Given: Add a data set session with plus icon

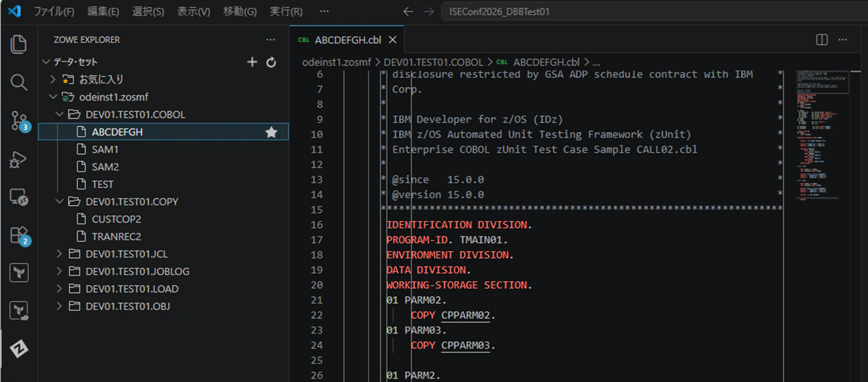Looking at the screenshot, I should pos(252,62).
